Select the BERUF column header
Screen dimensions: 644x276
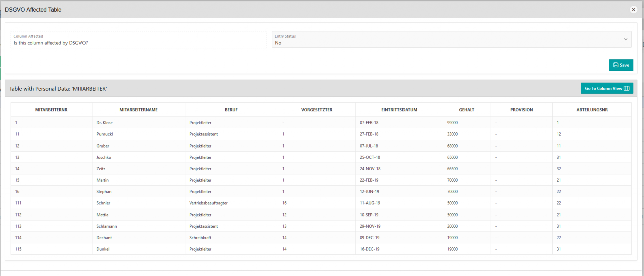(231, 110)
